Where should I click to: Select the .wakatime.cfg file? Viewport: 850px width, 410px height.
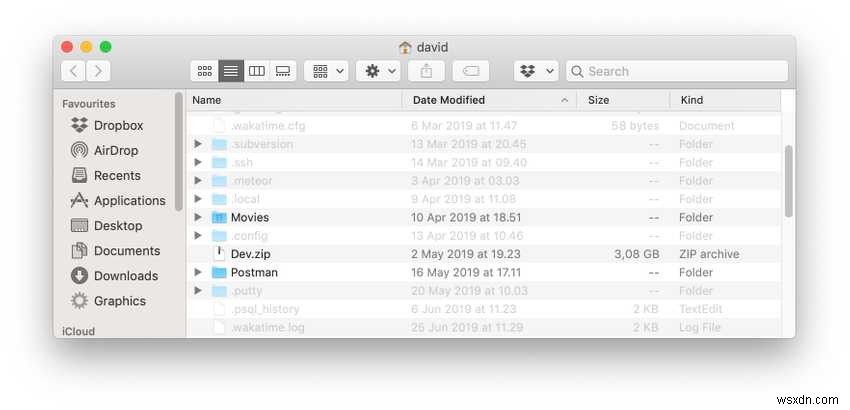484,126
